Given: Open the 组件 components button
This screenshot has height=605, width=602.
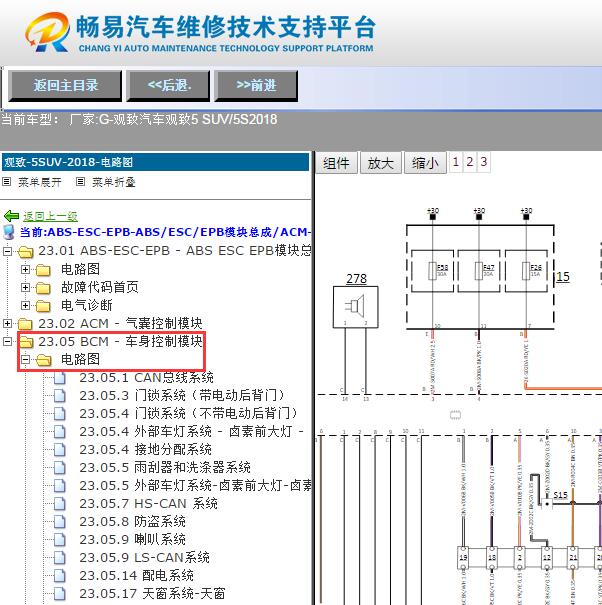Looking at the screenshot, I should (x=337, y=163).
